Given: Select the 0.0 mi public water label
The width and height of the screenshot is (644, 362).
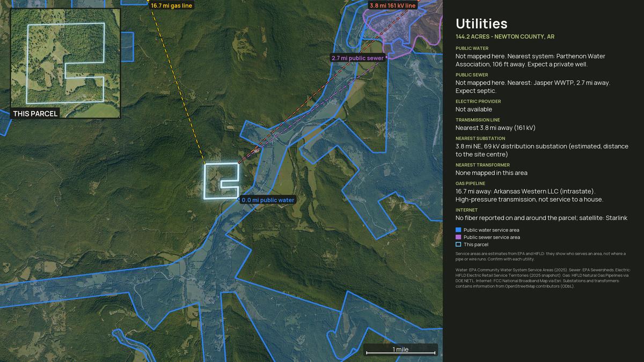Looking at the screenshot, I should [x=268, y=200].
